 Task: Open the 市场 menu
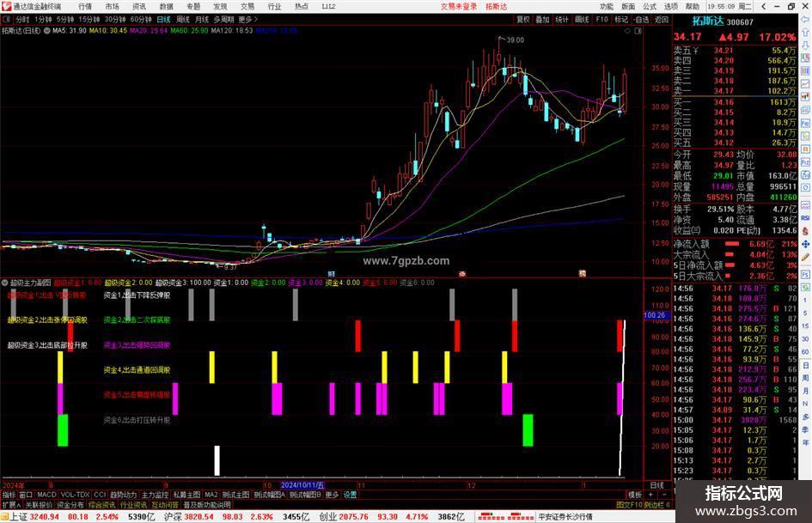[x=112, y=6]
